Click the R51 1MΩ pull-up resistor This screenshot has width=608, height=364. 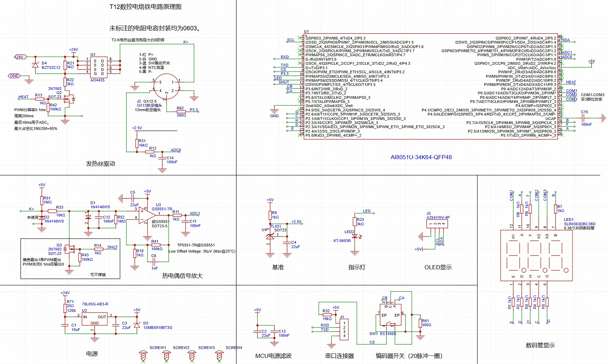42,200
